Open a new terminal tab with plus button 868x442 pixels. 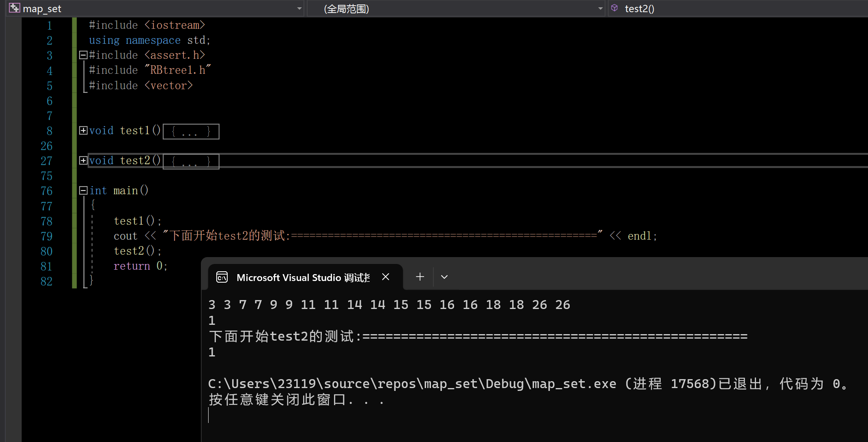(420, 277)
